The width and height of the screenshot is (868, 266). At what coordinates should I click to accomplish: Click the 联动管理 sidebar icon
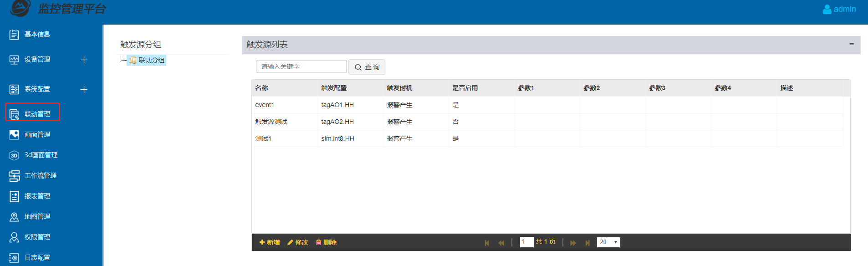click(14, 114)
